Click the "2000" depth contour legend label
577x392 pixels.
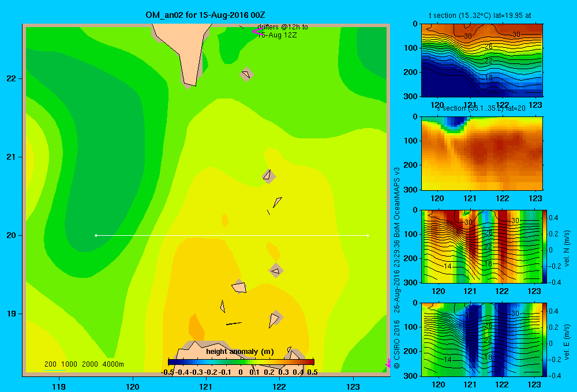click(90, 364)
